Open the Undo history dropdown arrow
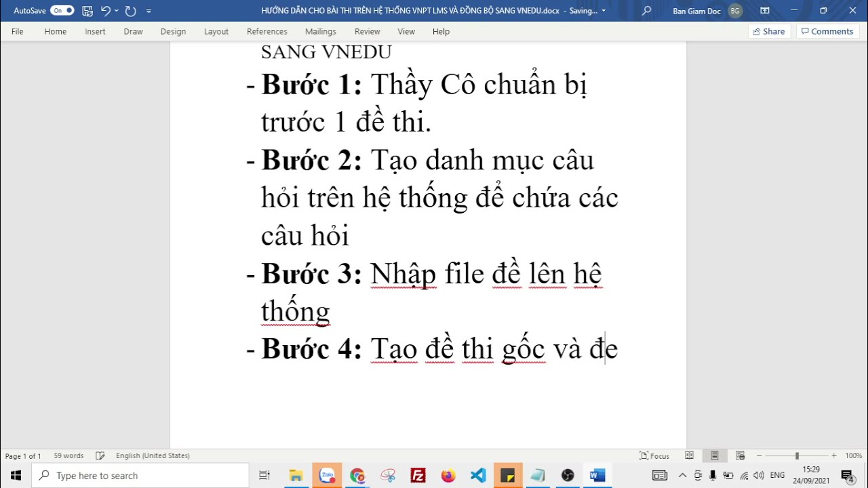Screen dimensions: 868x488 point(117,11)
